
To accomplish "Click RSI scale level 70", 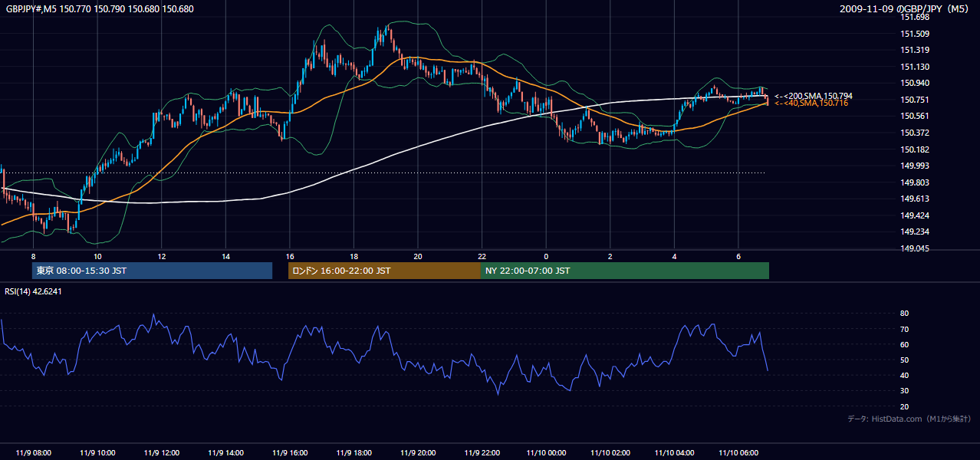I will click(904, 329).
